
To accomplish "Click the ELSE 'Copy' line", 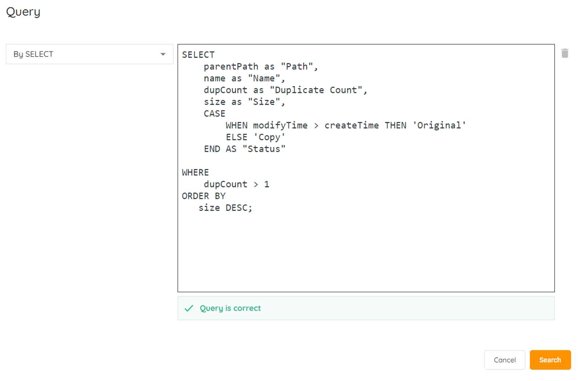I will [x=255, y=137].
